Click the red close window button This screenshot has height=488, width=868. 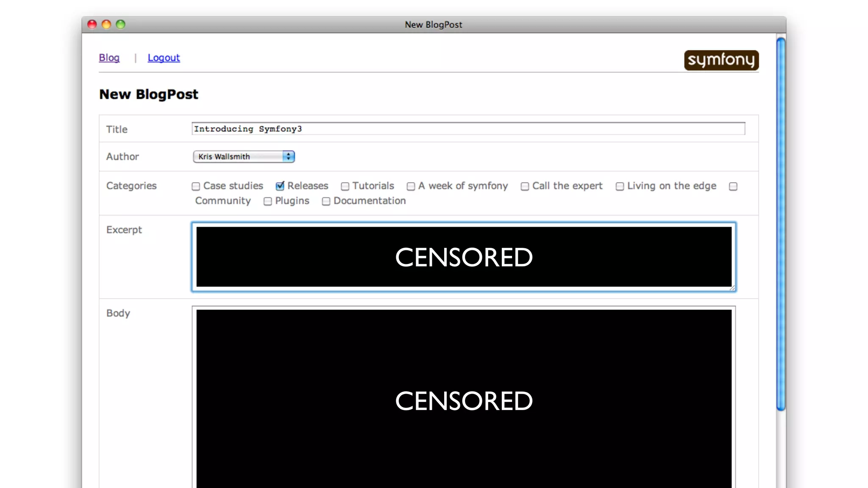pyautogui.click(x=92, y=25)
